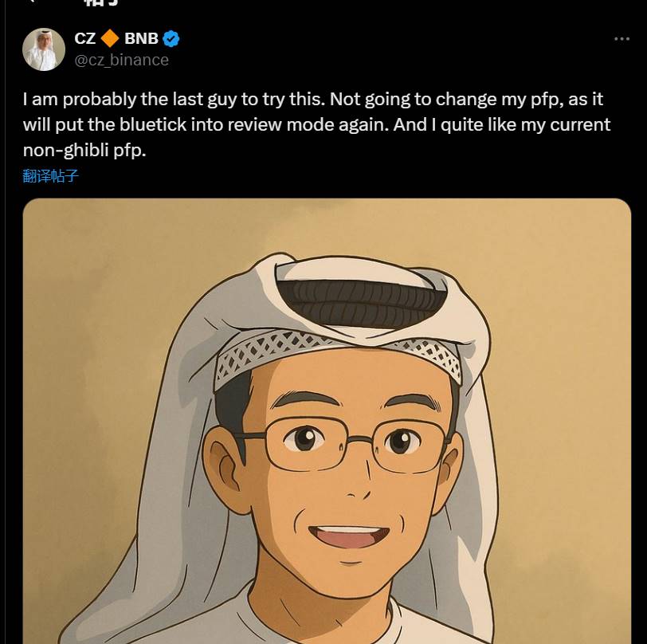Click the "non-ghibli pfp." last text line
Image resolution: width=647 pixels, height=644 pixels.
click(84, 150)
